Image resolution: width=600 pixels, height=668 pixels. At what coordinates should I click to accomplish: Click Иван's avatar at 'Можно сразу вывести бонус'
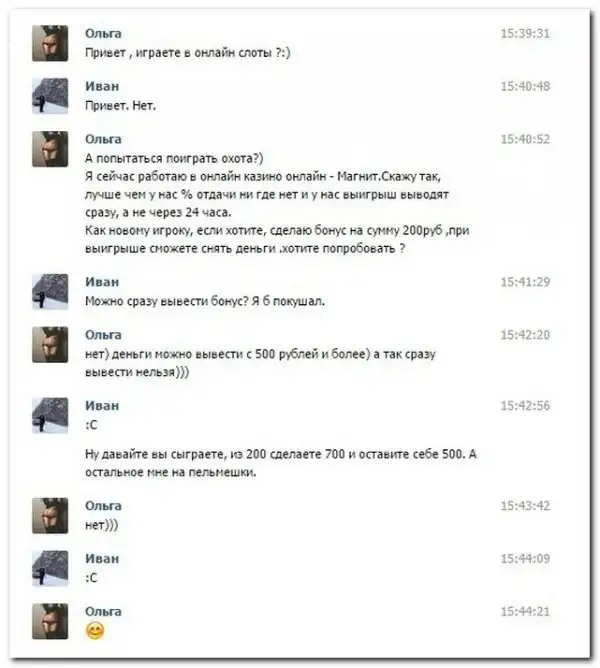pyautogui.click(x=50, y=291)
